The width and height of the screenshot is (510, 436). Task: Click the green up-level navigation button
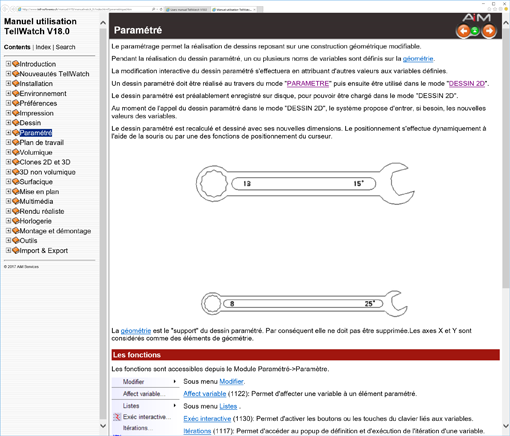click(475, 31)
